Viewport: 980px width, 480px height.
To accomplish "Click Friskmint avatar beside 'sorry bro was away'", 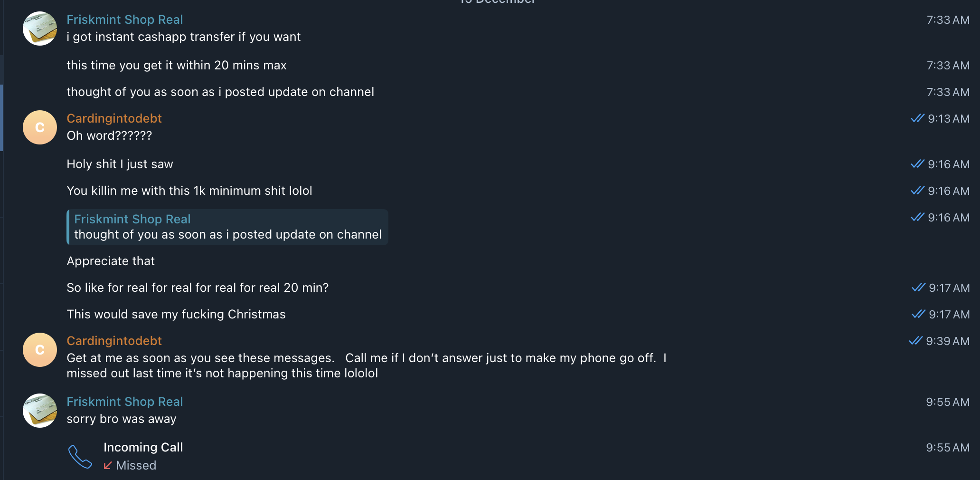I will (x=40, y=411).
